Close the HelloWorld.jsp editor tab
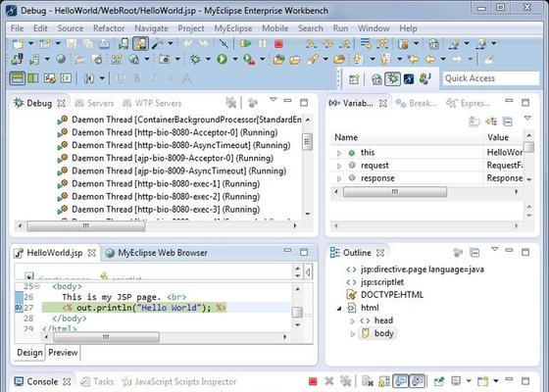This screenshot has height=392, width=549. click(x=92, y=253)
